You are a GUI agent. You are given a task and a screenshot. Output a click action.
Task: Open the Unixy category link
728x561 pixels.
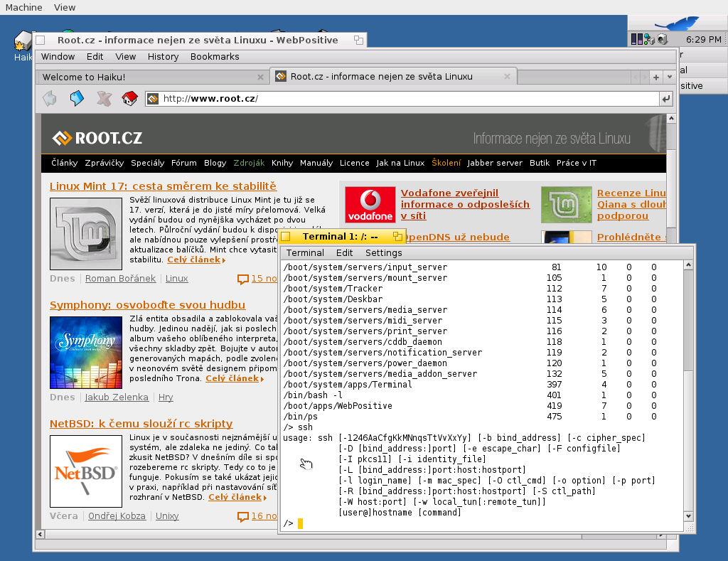[x=167, y=516]
